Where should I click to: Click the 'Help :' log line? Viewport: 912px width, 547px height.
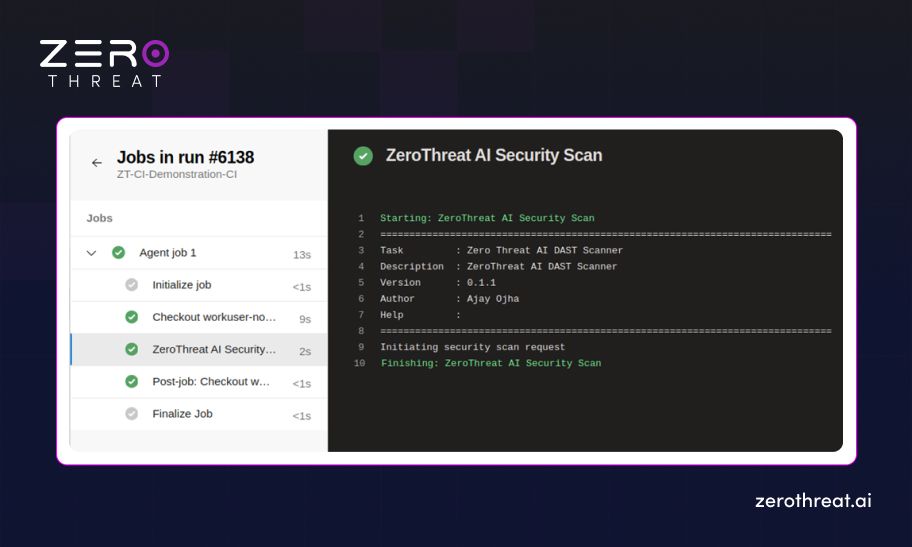[x=421, y=315]
